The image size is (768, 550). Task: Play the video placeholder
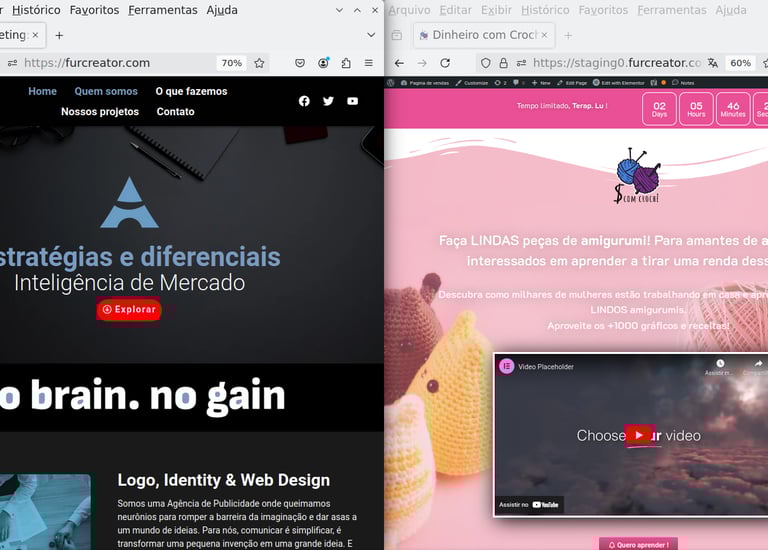coord(639,435)
